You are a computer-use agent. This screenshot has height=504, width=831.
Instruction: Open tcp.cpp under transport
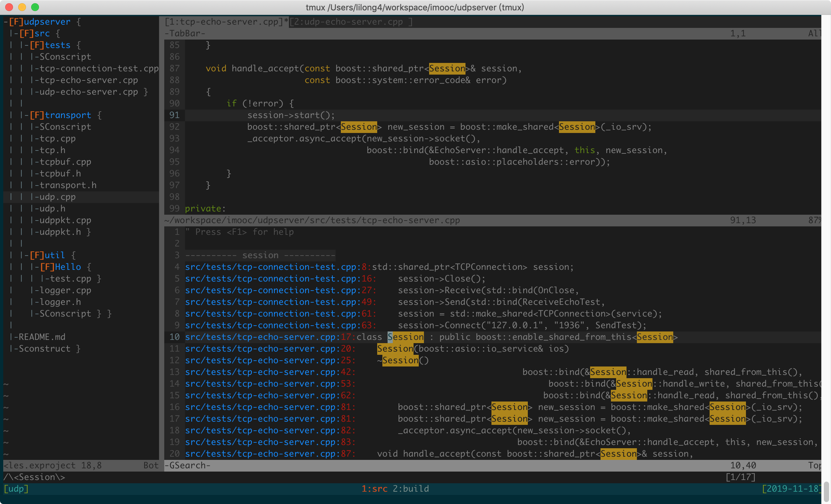[58, 139]
